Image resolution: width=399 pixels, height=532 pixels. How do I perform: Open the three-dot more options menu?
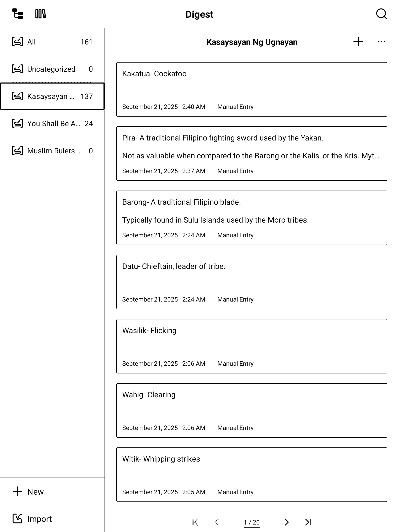[x=381, y=42]
